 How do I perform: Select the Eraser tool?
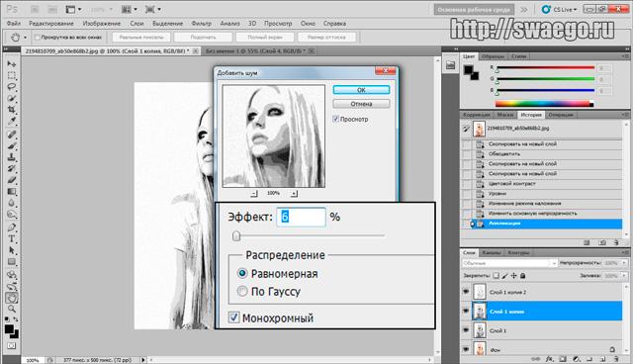11,180
